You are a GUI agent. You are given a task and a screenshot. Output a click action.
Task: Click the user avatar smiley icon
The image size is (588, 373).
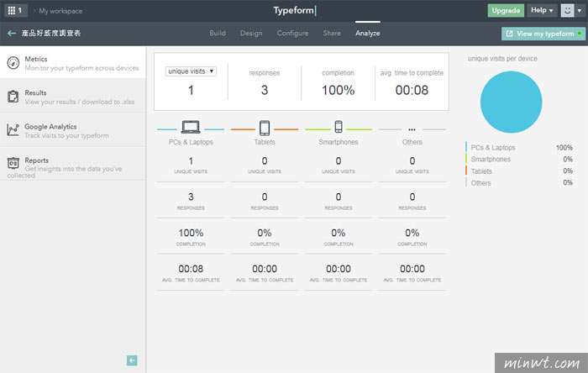pyautogui.click(x=567, y=10)
